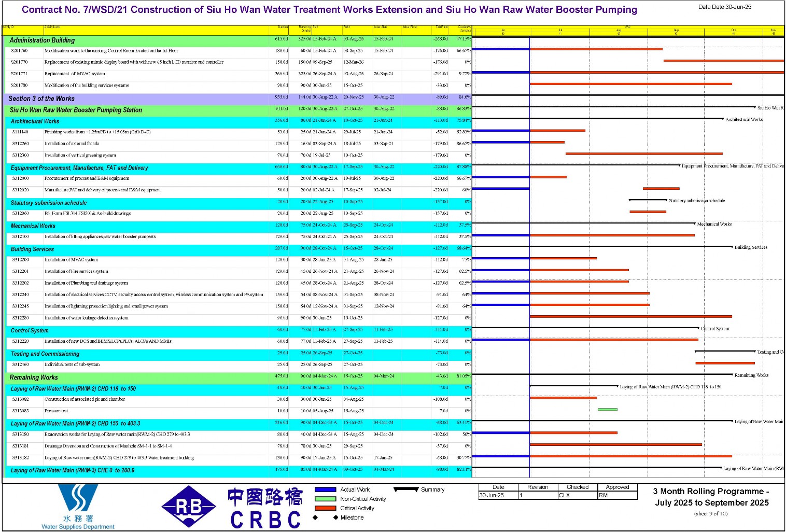The image size is (786, 532).
Task: Select the Remaining Works group row name
Action: tap(34, 377)
